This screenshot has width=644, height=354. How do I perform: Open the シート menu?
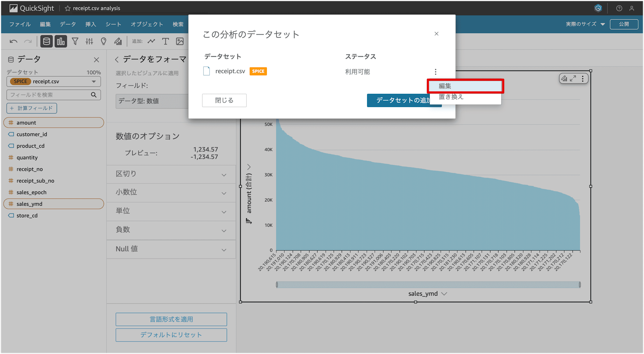point(113,24)
